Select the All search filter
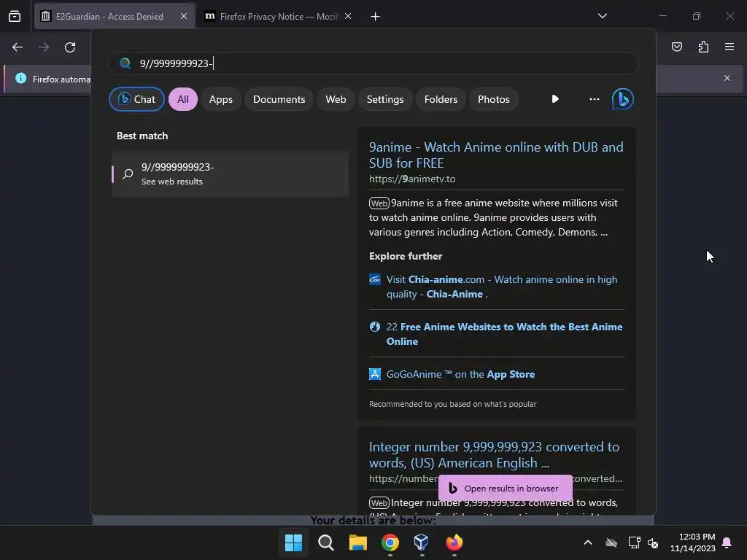 pyautogui.click(x=183, y=99)
